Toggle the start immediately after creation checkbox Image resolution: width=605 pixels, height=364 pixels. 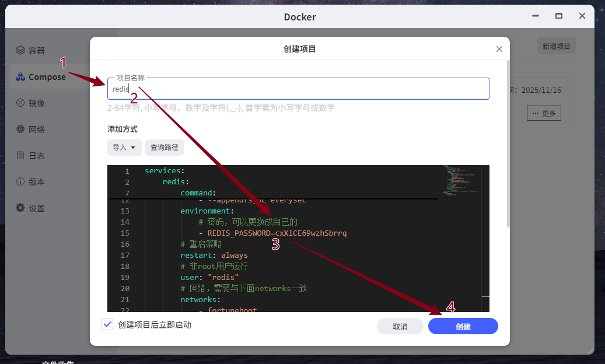107,325
